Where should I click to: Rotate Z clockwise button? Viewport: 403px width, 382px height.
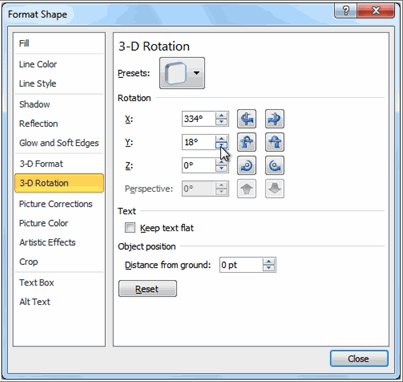pos(247,165)
